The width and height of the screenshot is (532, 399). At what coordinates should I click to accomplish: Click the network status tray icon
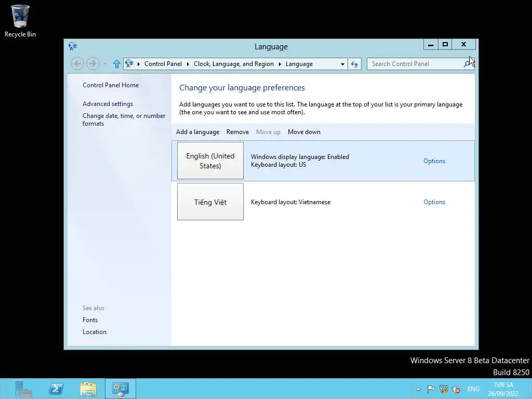(444, 389)
